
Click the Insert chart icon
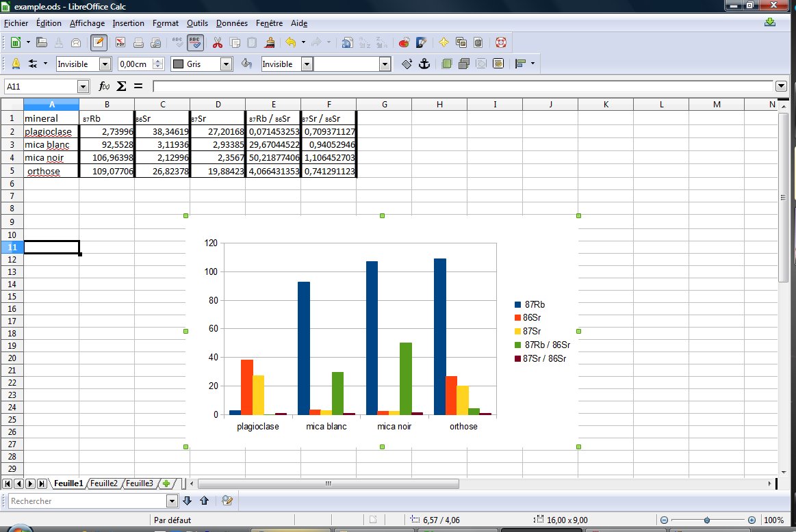point(404,42)
